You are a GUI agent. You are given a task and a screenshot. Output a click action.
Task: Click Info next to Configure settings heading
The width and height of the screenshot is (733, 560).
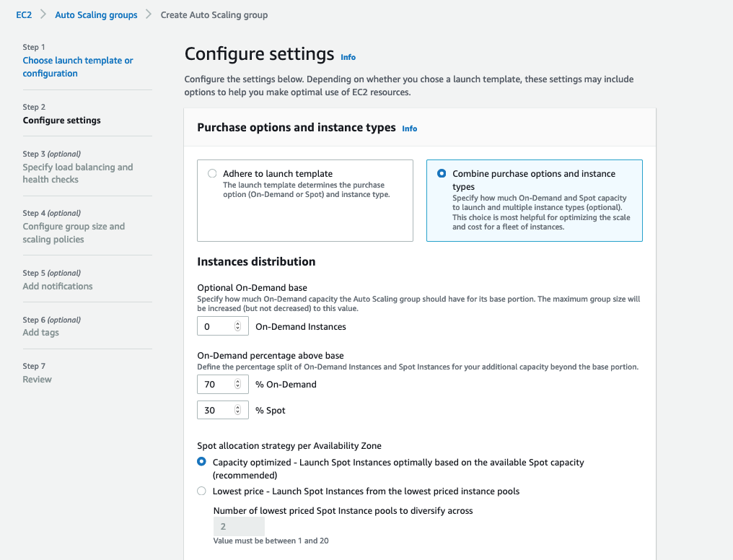tap(347, 56)
